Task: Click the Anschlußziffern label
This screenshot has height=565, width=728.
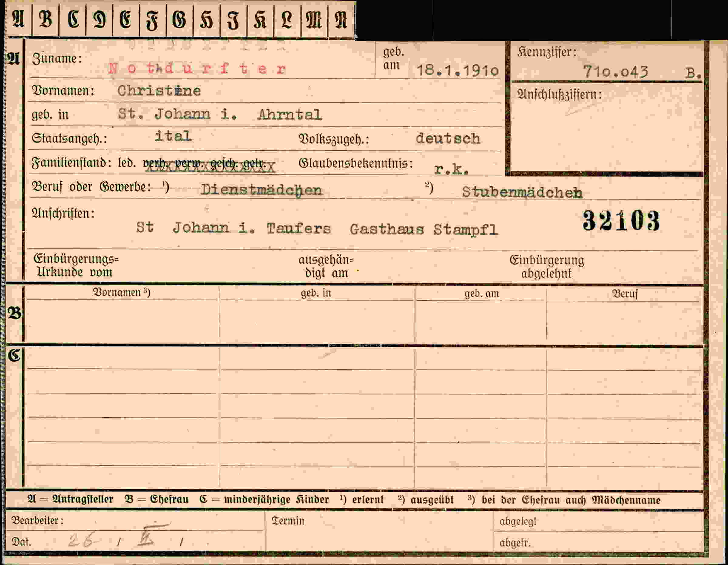Action: click(x=559, y=95)
